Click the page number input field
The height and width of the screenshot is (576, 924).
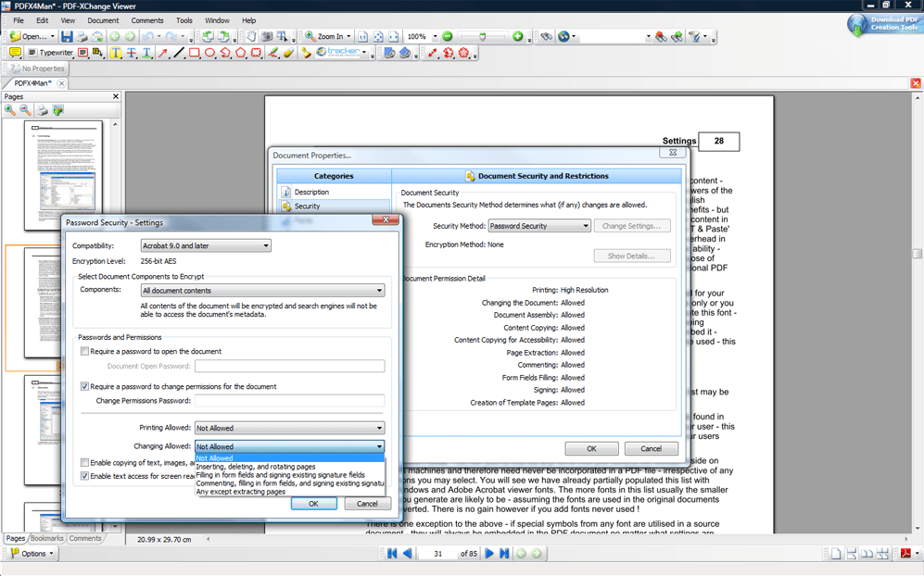coord(437,553)
